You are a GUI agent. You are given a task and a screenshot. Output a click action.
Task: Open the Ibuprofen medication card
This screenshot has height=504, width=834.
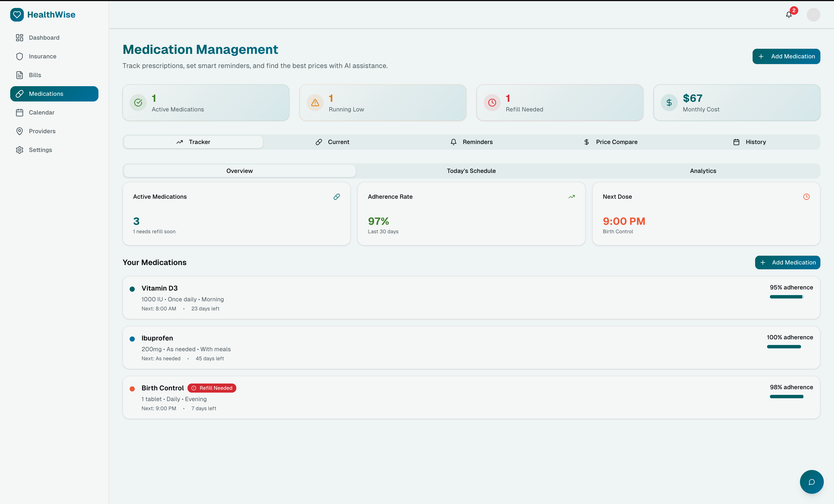(x=406, y=348)
